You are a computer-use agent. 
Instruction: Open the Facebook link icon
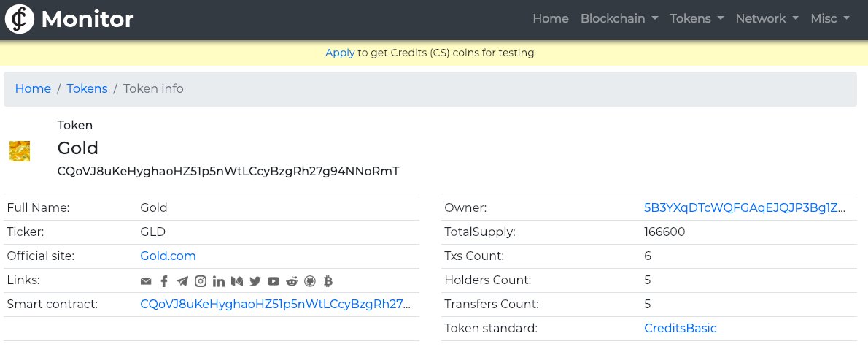coord(164,281)
